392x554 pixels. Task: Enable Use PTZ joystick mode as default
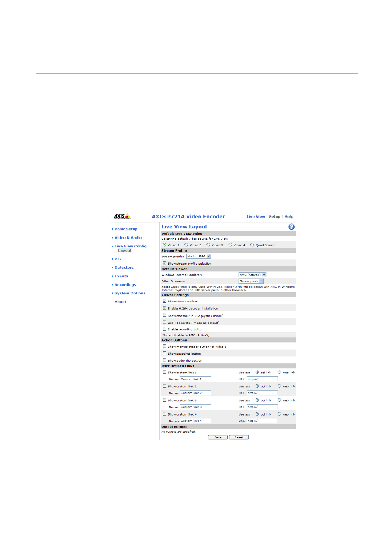coord(164,322)
